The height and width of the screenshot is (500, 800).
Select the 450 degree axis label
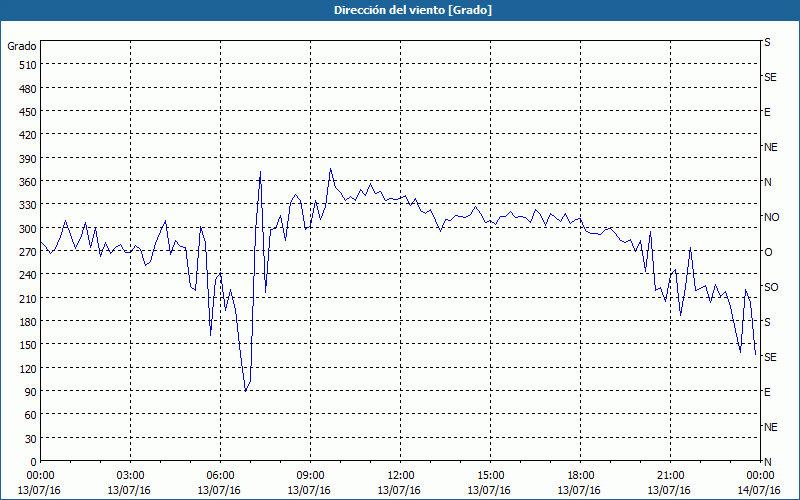pyautogui.click(x=28, y=112)
